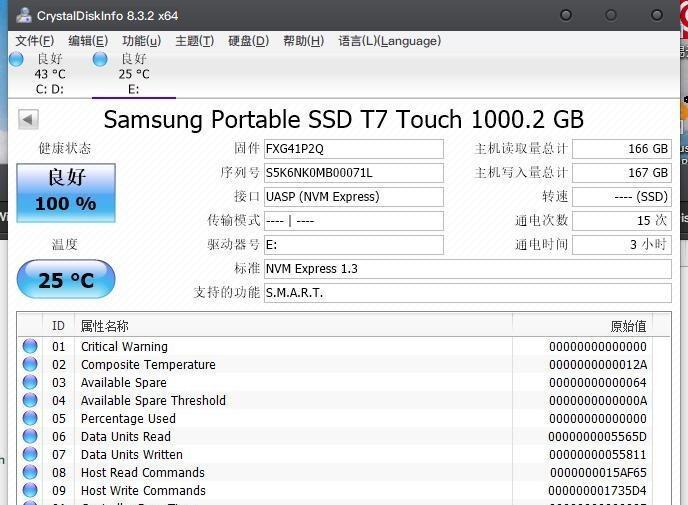Select the Percentage Used attribute name
688x505 pixels.
tap(128, 419)
